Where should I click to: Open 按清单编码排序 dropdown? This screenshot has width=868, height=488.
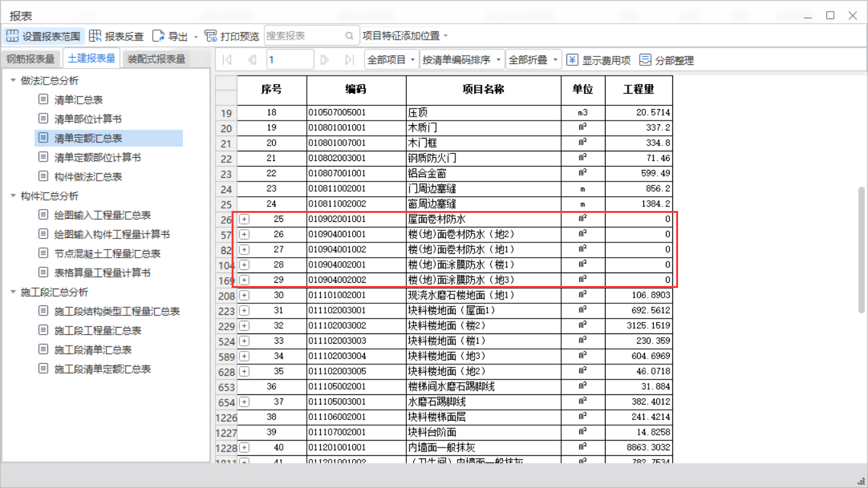(x=462, y=60)
